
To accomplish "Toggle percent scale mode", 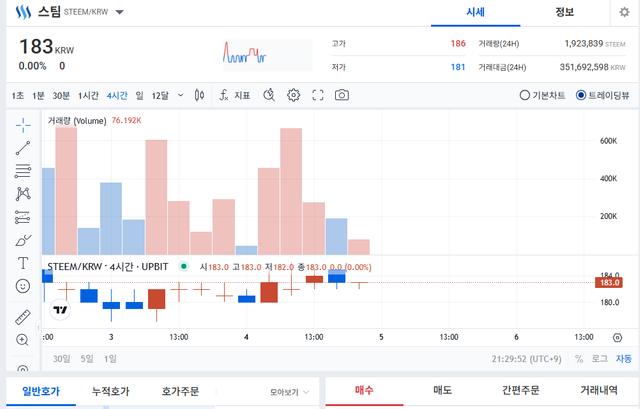I will pos(579,359).
